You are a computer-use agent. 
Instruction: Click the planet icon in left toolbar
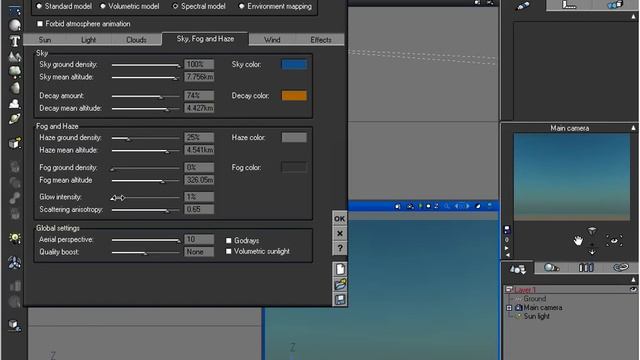click(15, 119)
